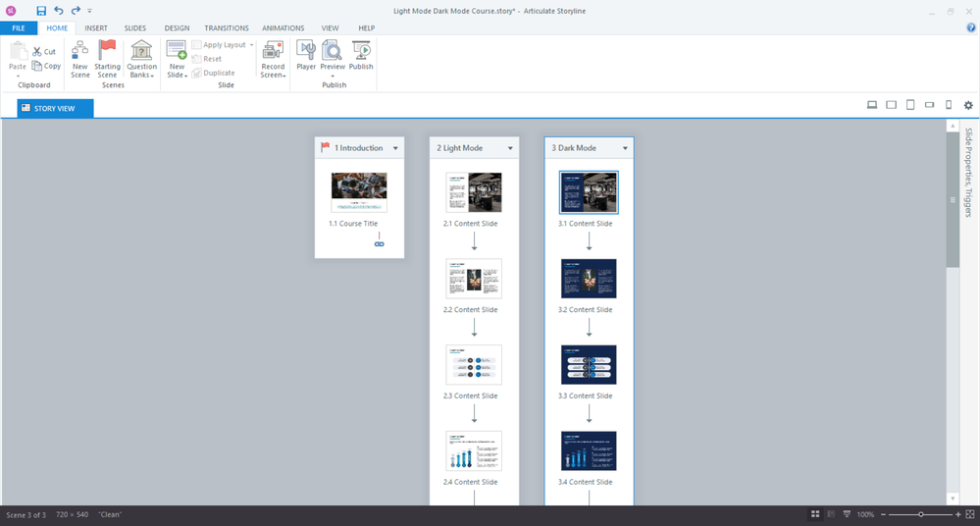The width and height of the screenshot is (980, 526).
Task: Open the Record Screen tool
Action: (x=273, y=59)
